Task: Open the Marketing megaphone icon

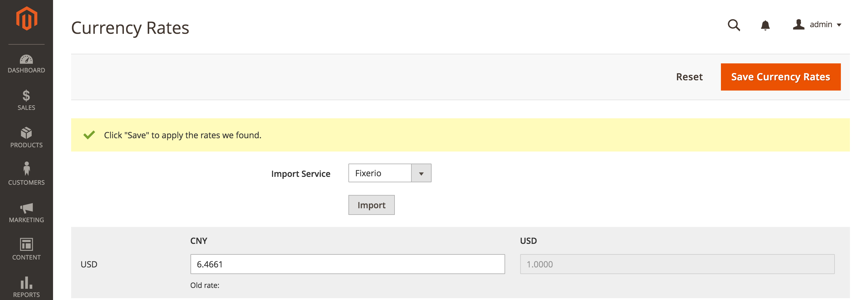Action: (26, 208)
